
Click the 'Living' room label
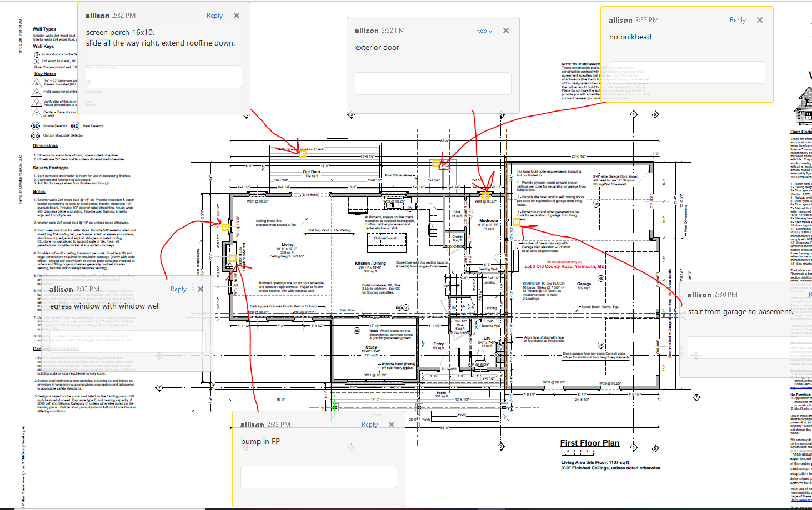pos(288,245)
